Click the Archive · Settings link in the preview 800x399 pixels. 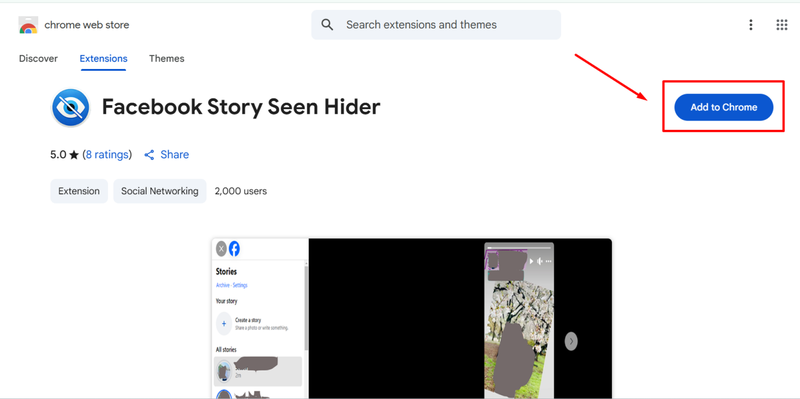click(x=232, y=285)
